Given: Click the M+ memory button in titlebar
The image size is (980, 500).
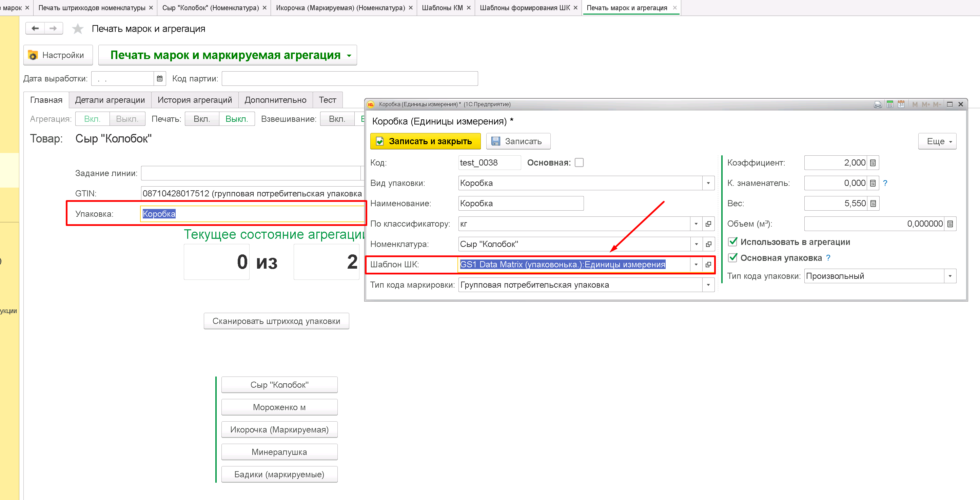Looking at the screenshot, I should (x=926, y=104).
